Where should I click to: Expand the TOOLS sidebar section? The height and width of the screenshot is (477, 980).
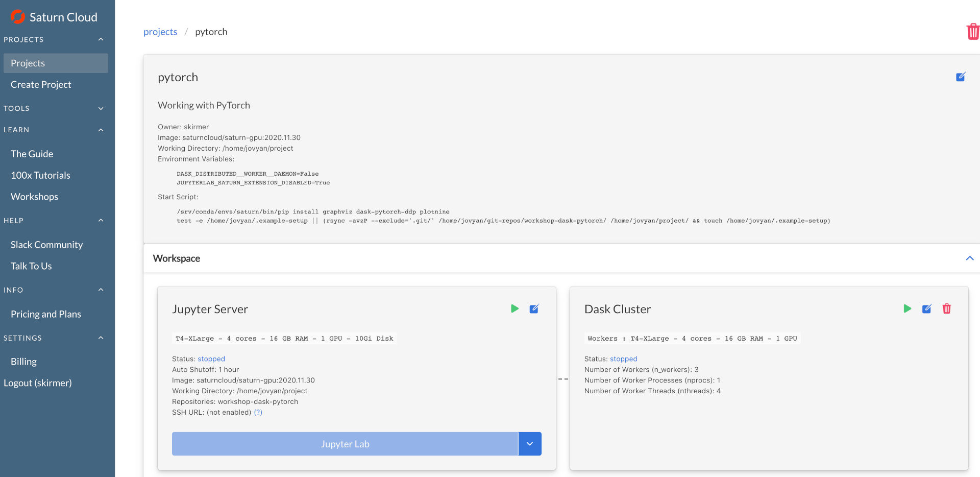tap(101, 108)
